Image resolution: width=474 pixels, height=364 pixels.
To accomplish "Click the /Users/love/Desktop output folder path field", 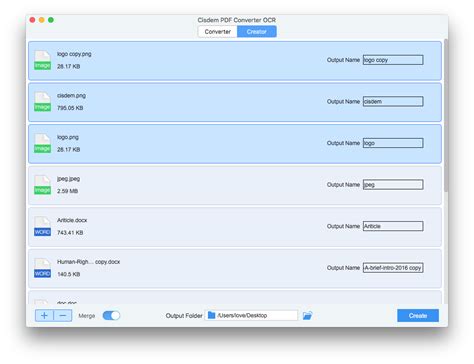I will [x=251, y=315].
